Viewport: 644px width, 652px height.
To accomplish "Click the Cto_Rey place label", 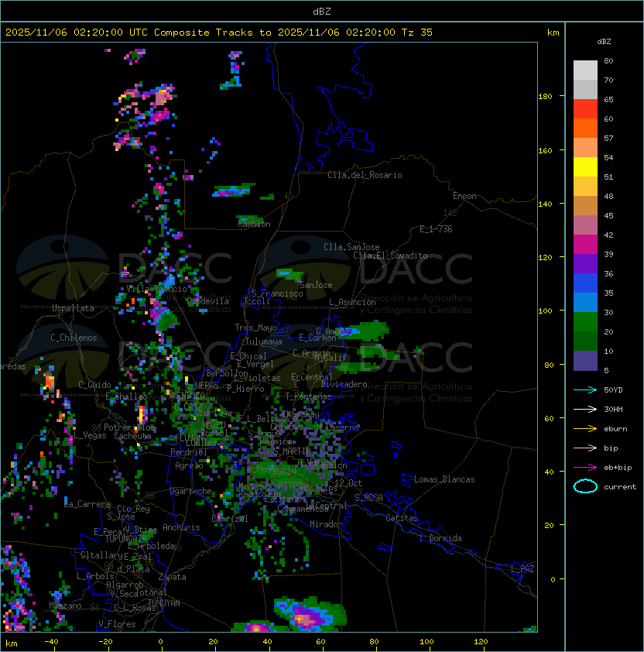I will pyautogui.click(x=133, y=509).
